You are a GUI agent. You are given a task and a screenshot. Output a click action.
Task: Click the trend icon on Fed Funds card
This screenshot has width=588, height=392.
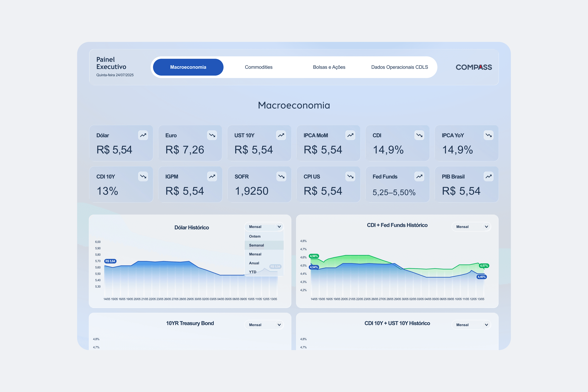[x=419, y=176]
